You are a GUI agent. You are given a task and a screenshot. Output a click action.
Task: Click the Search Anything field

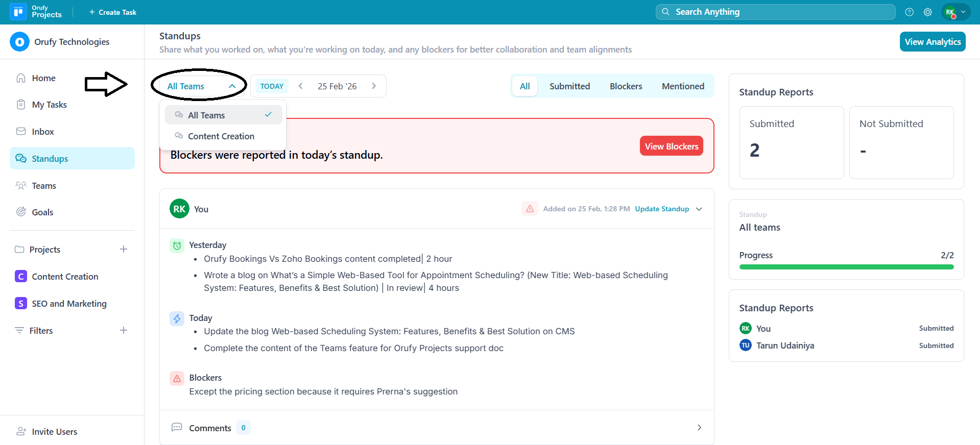click(x=775, y=12)
